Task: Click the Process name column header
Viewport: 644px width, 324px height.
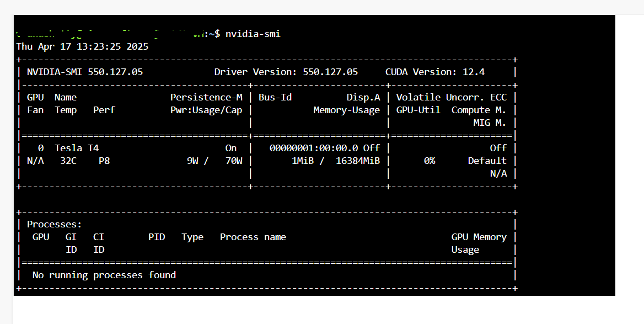Action: click(x=253, y=237)
